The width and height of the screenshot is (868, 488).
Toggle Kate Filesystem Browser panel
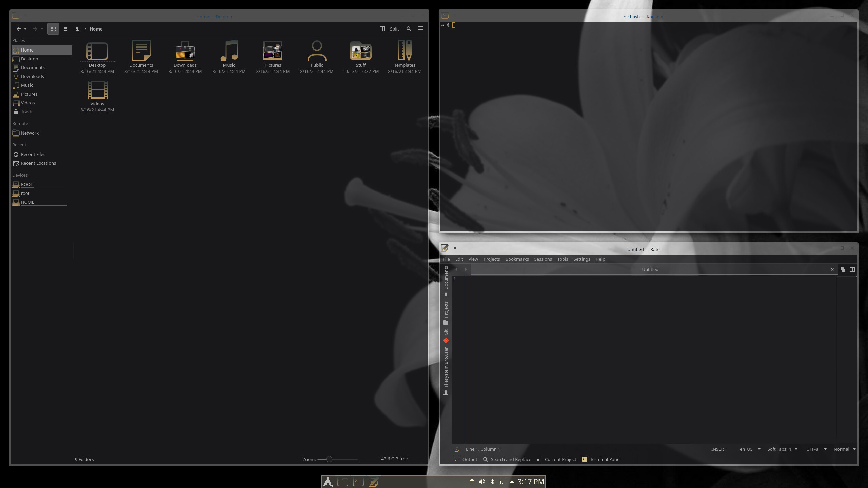point(446,371)
